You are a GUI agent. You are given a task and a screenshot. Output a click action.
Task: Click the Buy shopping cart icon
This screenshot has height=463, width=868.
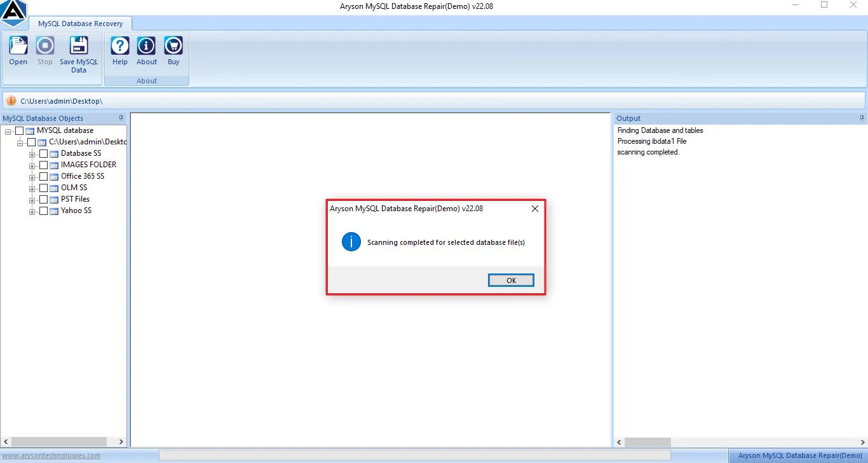click(173, 46)
